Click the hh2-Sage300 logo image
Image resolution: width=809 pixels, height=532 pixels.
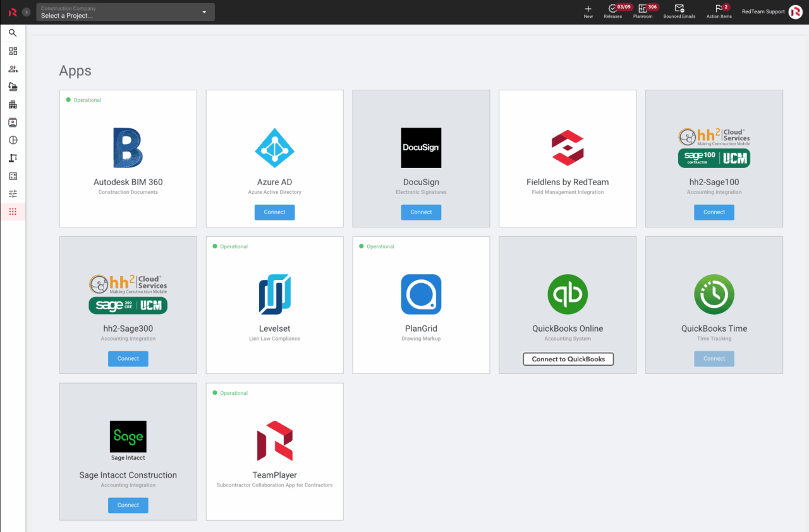click(128, 294)
